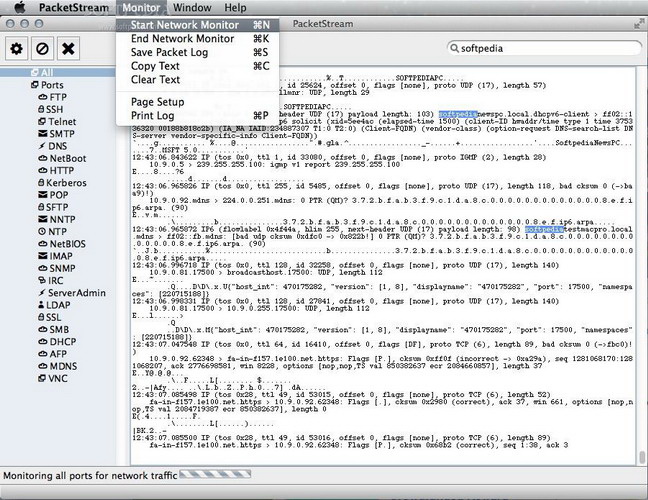Image resolution: width=648 pixels, height=500 pixels.
Task: Click the SMB icon
Action: point(43,329)
